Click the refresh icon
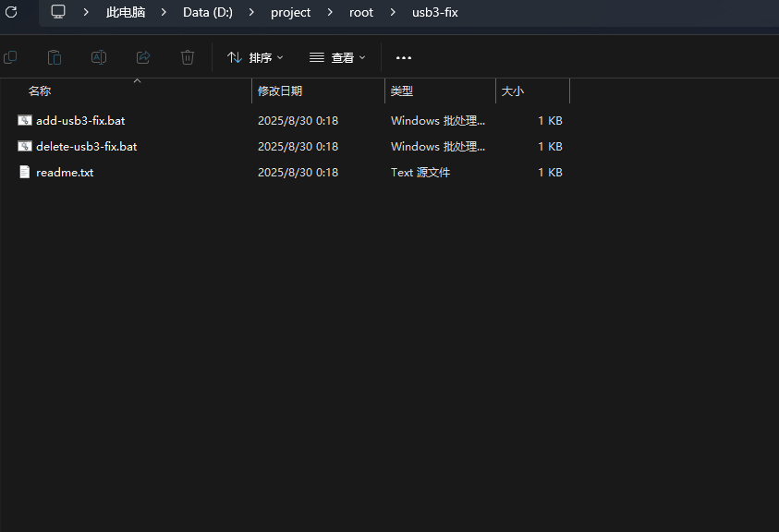 point(11,12)
